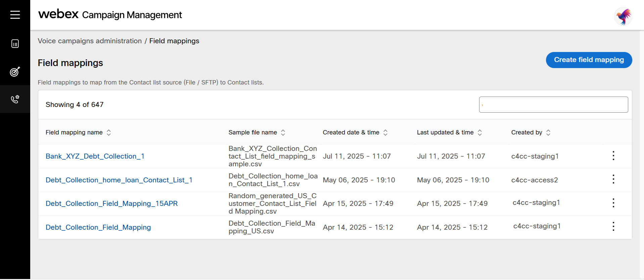Open the user profile avatar
The width and height of the screenshot is (644, 280).
pos(623,16)
